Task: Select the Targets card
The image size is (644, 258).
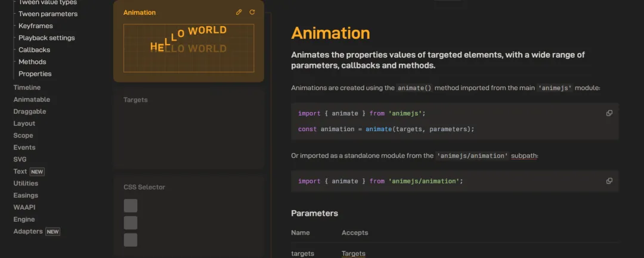Action: [188, 127]
